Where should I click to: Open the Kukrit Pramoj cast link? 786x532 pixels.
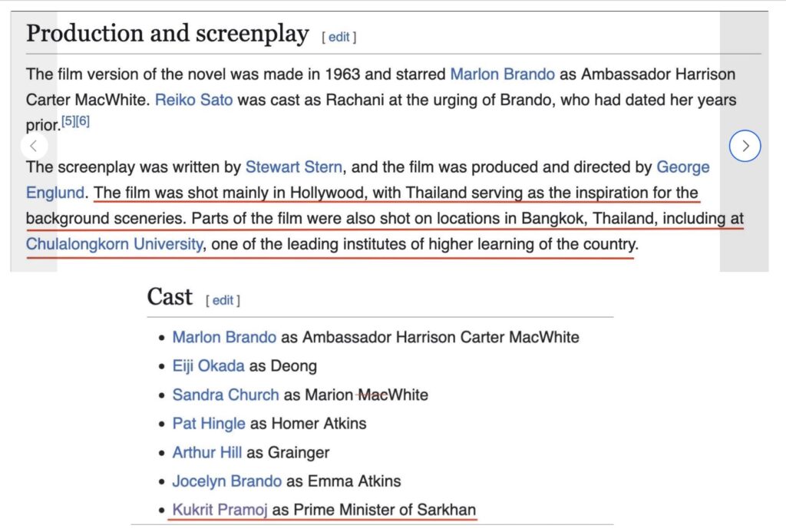coord(220,510)
